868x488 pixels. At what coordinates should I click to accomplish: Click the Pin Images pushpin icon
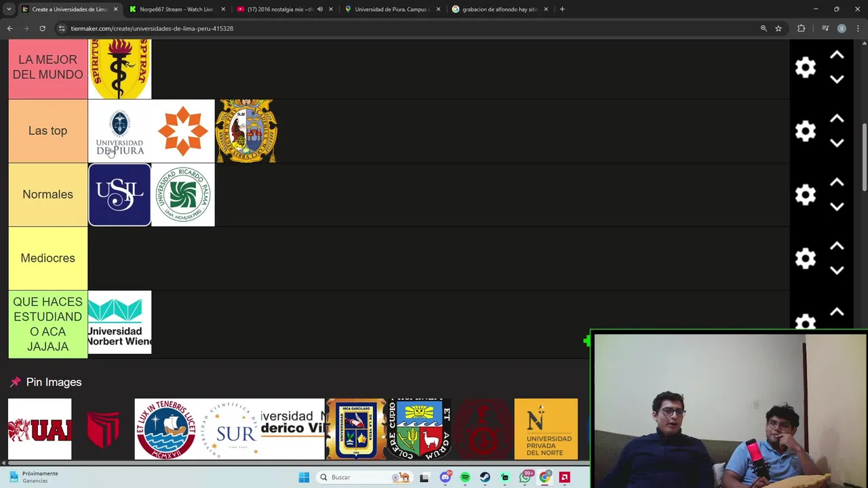(x=15, y=382)
